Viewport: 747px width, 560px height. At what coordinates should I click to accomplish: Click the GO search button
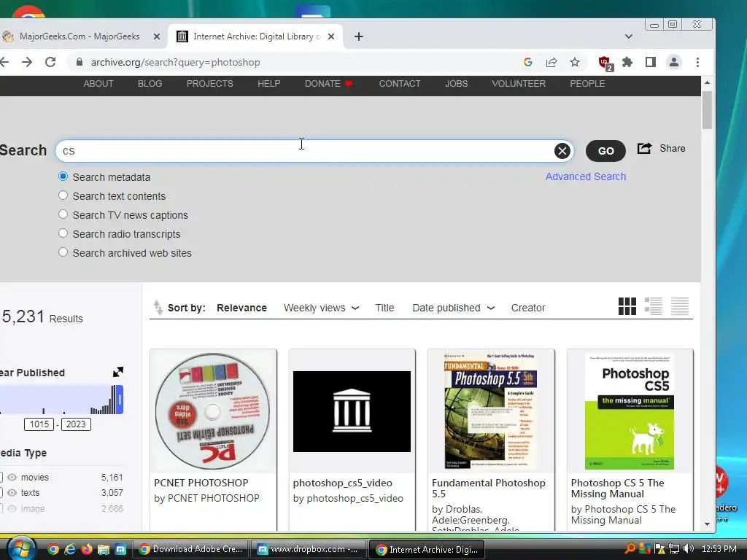[605, 151]
